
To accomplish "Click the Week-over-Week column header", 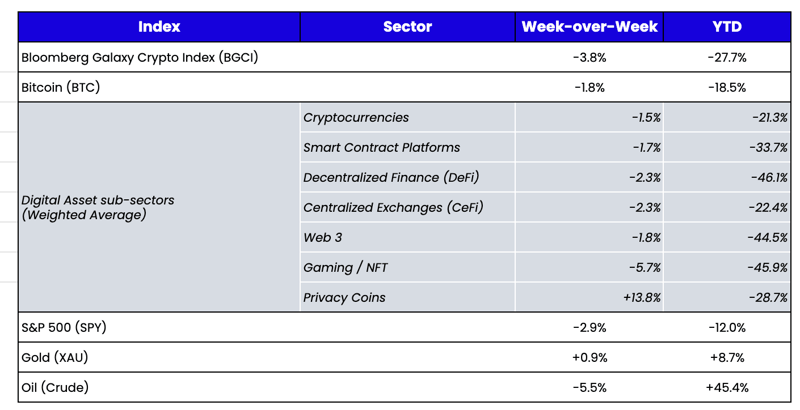I will pos(589,27).
